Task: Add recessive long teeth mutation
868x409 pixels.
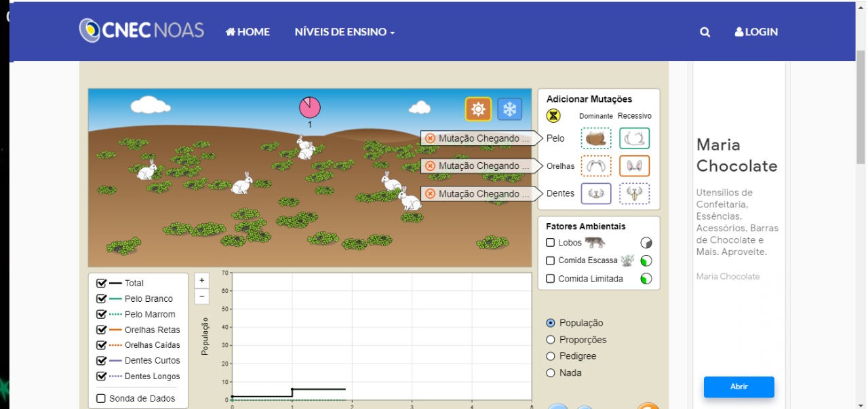Action: pos(635,193)
